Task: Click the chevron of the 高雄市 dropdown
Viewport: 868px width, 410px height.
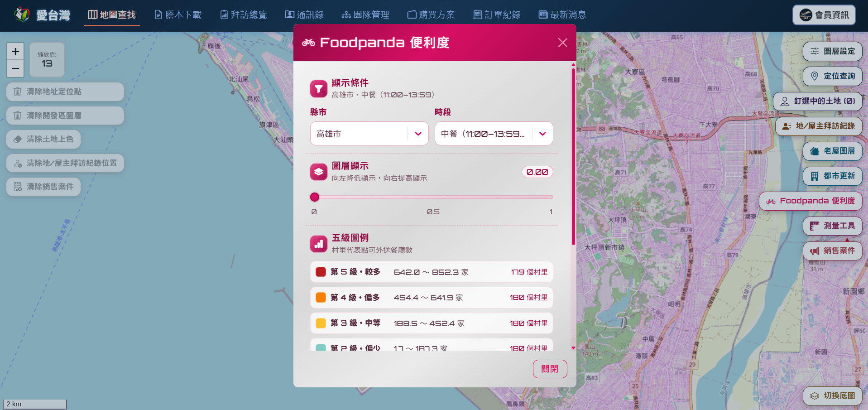Action: 418,134
